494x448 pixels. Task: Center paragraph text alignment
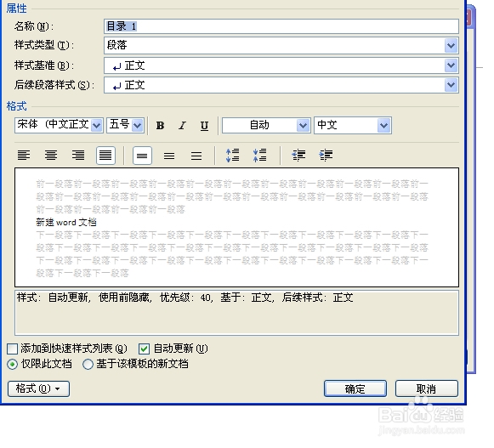[51, 156]
